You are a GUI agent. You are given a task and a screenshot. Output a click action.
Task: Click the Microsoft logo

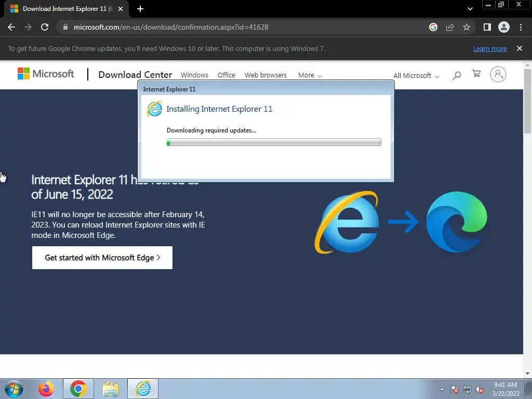[x=46, y=74]
